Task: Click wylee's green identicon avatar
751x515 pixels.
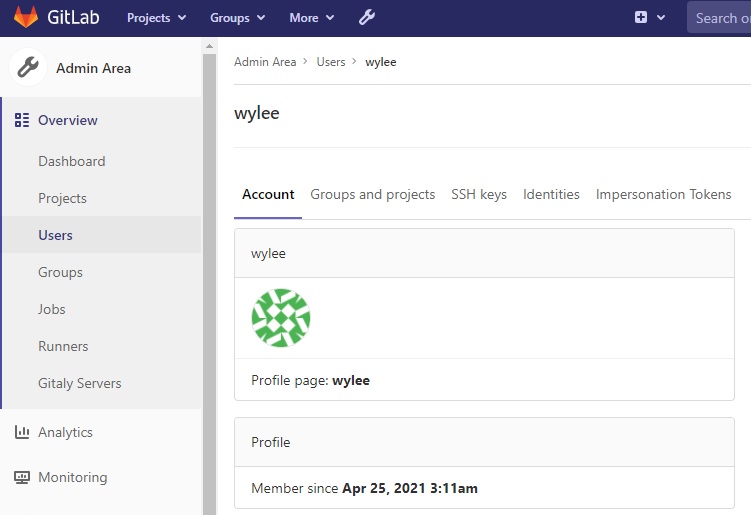Action: [281, 318]
